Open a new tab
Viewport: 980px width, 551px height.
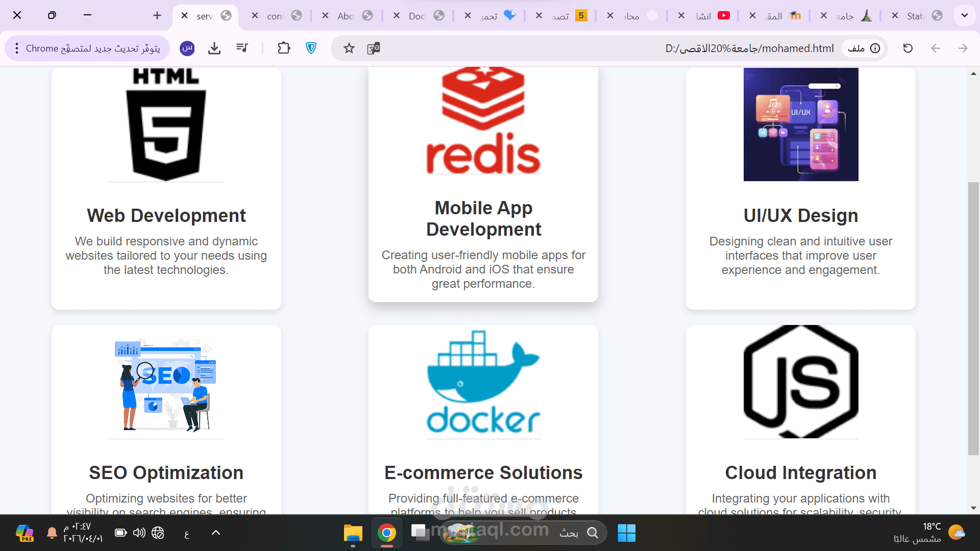coord(157,16)
